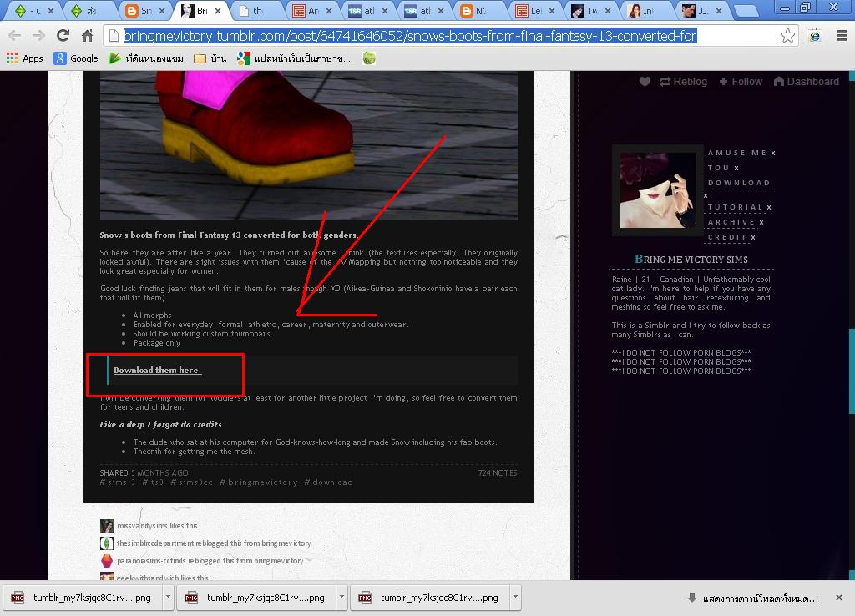Click the browser forward arrow
The height and width of the screenshot is (616, 855).
pos(38,36)
